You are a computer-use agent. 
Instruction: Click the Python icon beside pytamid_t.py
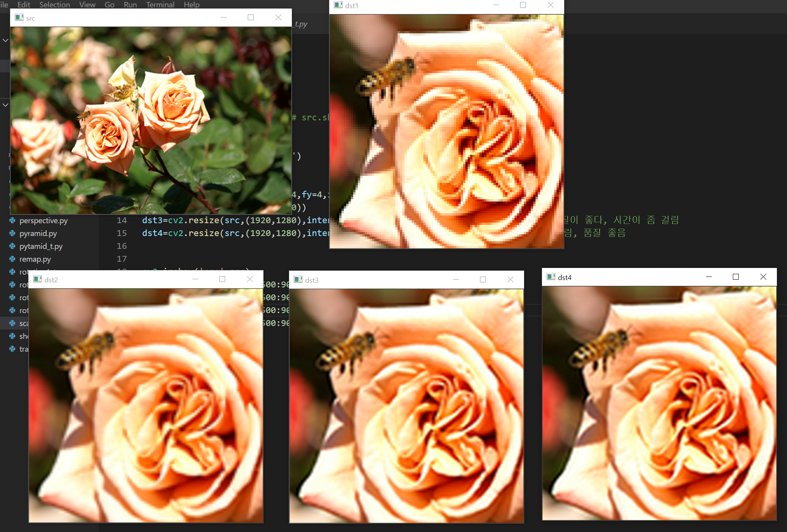click(x=12, y=246)
